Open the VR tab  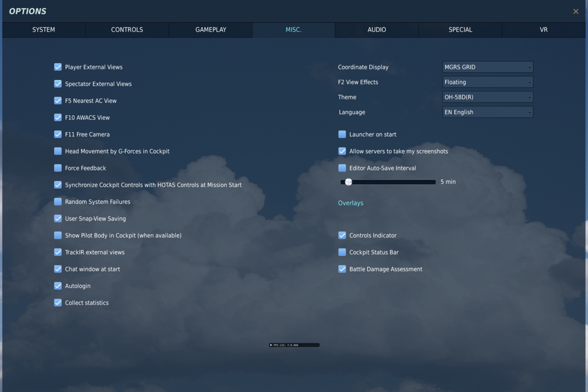543,29
